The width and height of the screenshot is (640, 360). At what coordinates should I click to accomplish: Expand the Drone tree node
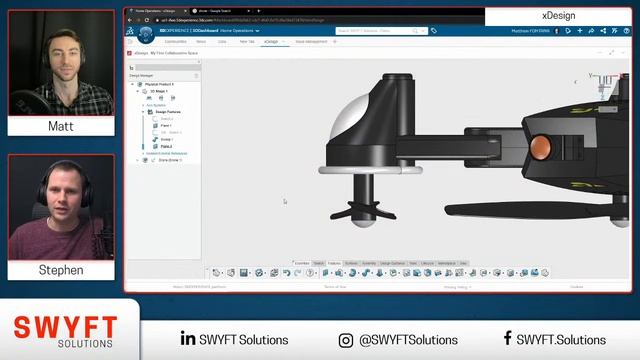pyautogui.click(x=138, y=160)
